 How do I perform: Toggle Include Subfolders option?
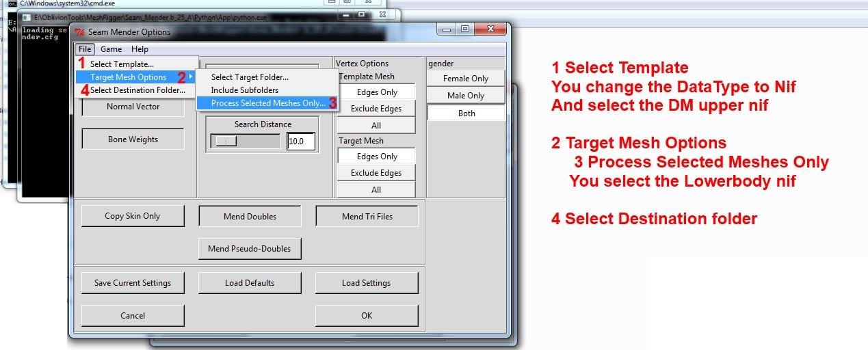(x=267, y=90)
